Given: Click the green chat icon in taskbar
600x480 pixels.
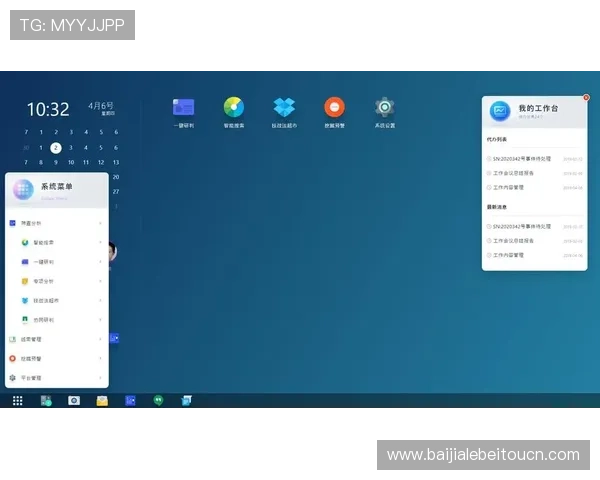Looking at the screenshot, I should point(158,400).
